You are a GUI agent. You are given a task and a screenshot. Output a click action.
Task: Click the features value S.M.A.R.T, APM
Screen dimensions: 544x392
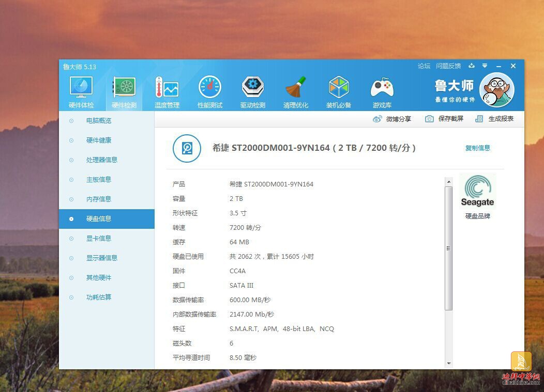[x=282, y=328]
